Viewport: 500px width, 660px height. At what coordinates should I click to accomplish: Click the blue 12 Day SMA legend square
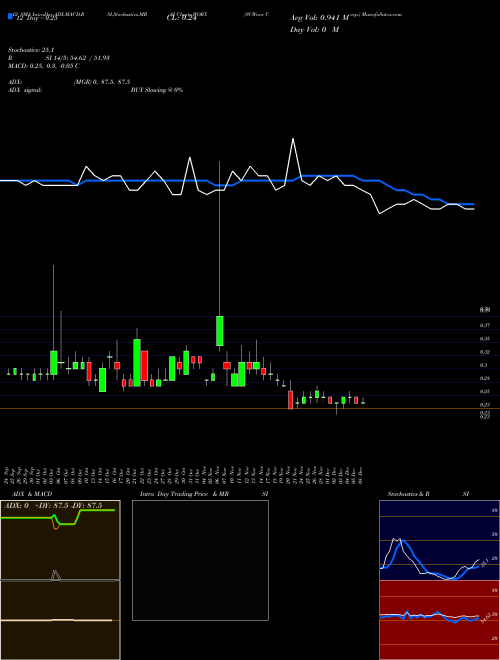click(10, 16)
